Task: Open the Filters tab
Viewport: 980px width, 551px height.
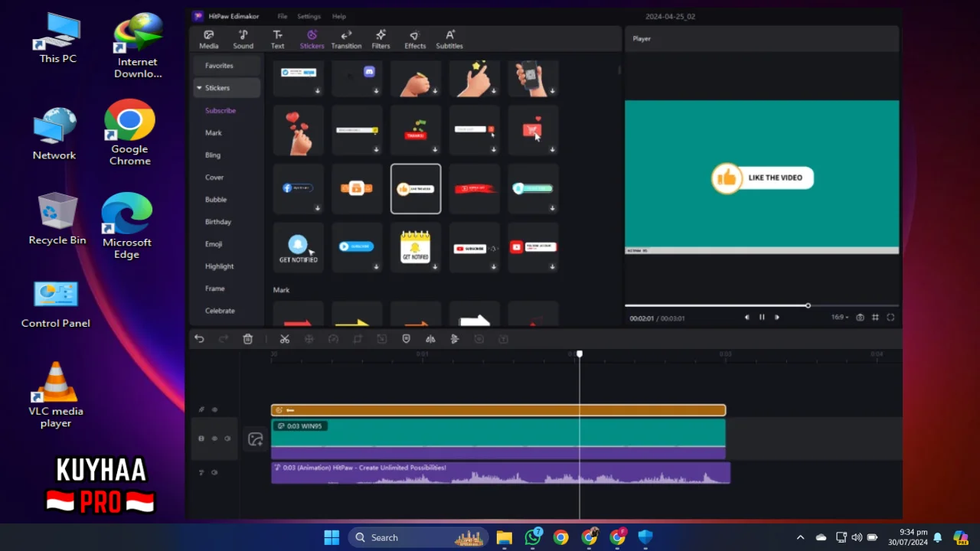Action: point(381,40)
